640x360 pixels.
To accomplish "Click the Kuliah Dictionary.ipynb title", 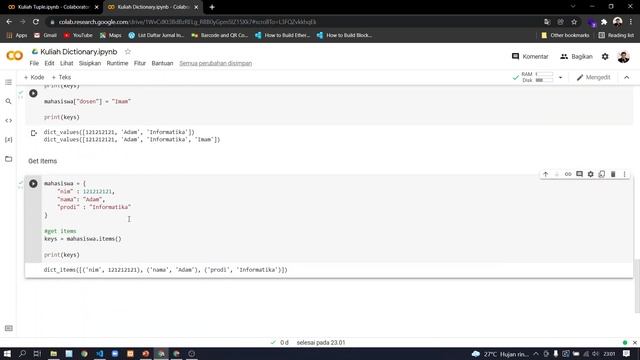I will click(x=78, y=52).
